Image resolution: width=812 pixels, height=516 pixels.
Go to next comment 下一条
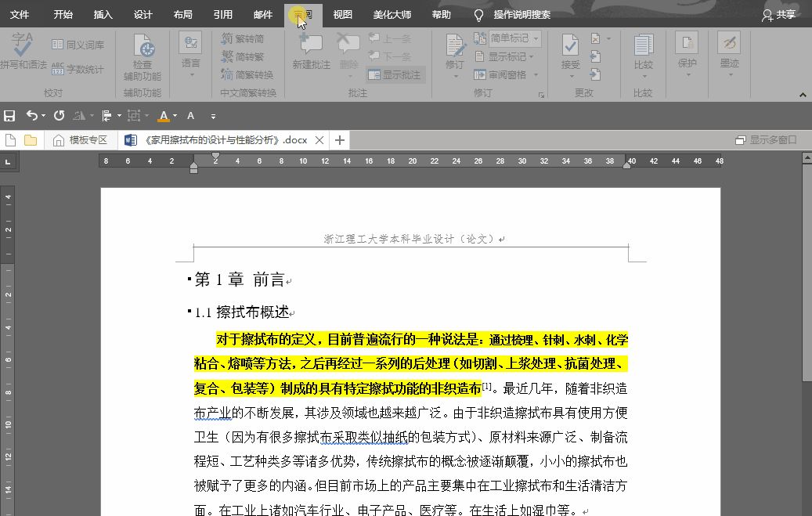click(389, 56)
